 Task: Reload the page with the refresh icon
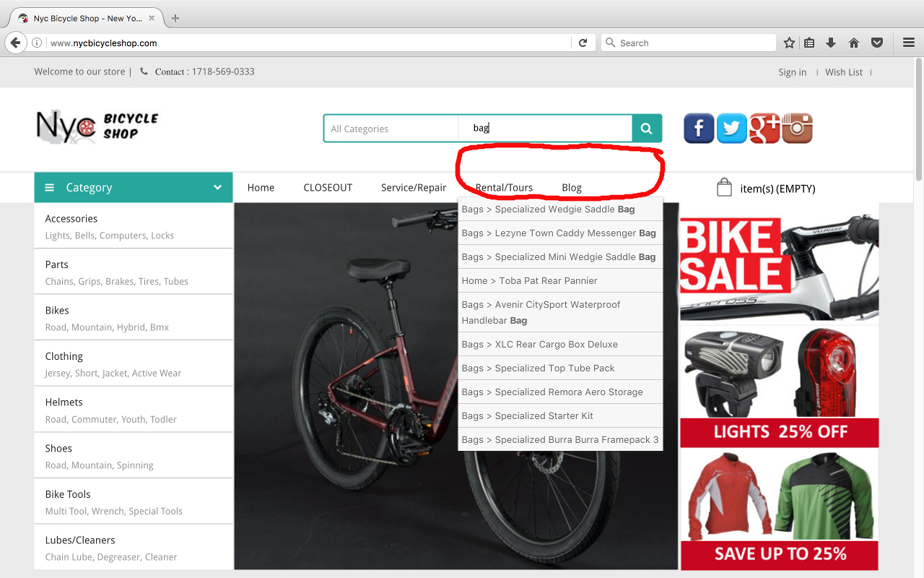click(583, 43)
